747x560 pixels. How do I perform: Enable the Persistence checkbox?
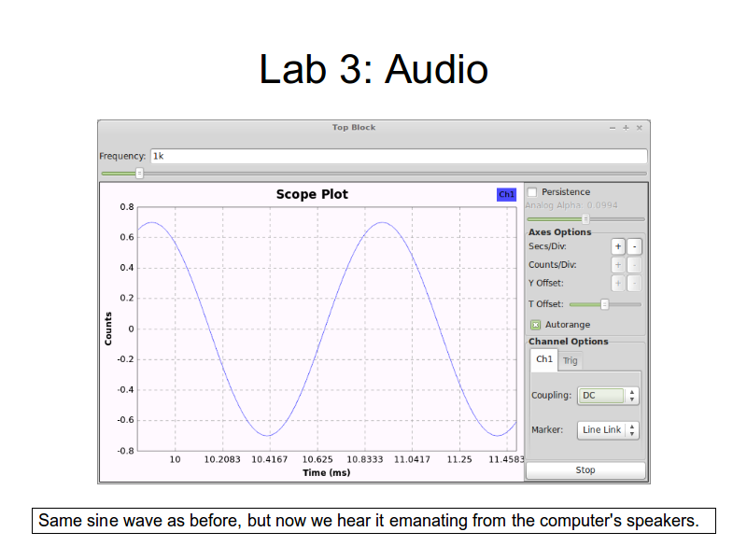[x=533, y=192]
